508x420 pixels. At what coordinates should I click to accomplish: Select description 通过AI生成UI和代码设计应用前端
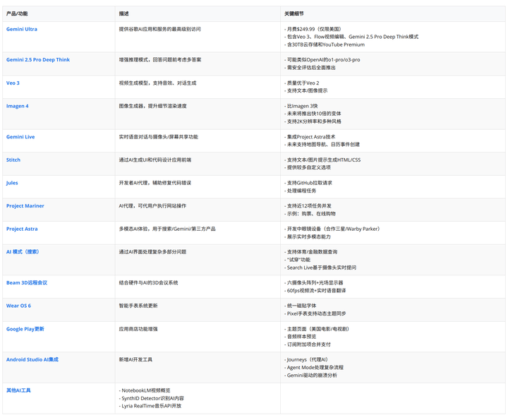coord(155,160)
